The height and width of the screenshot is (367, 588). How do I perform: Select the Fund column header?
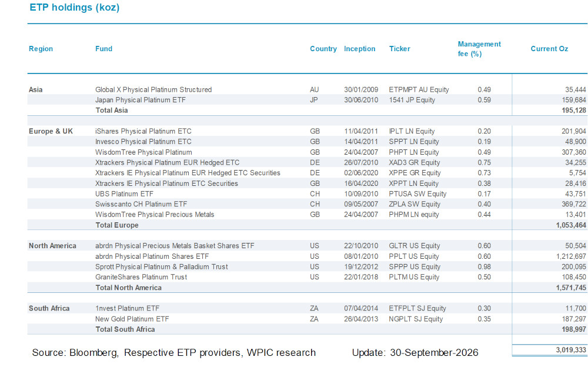(x=103, y=49)
